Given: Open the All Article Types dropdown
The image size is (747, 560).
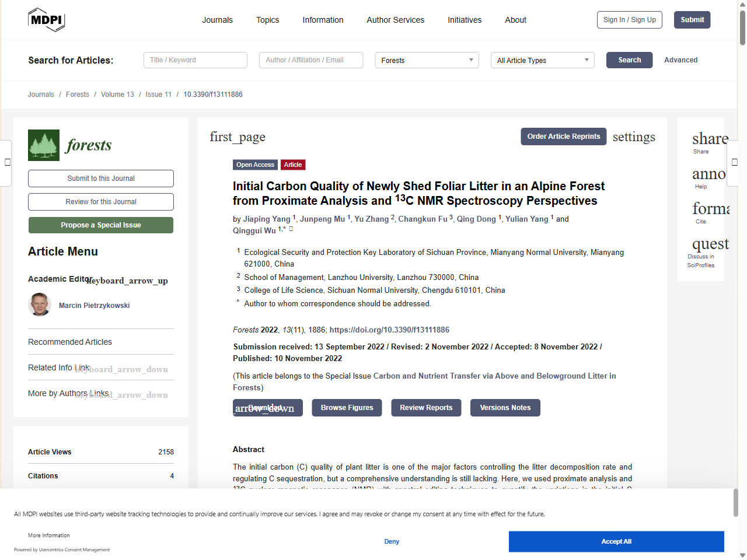Looking at the screenshot, I should [542, 60].
